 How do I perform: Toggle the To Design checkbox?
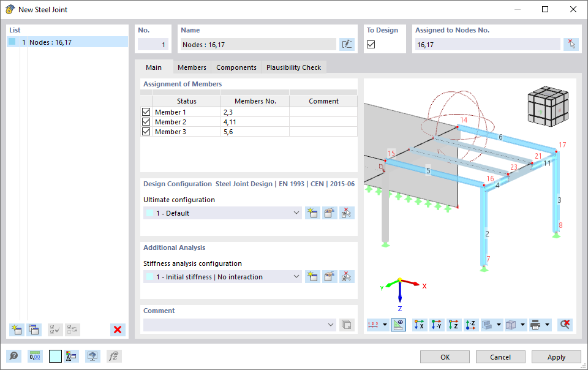pos(371,44)
